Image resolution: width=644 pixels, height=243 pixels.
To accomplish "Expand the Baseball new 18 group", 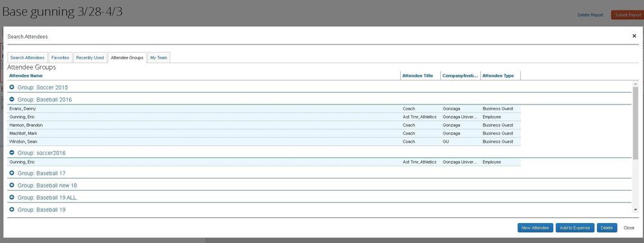I will pyautogui.click(x=12, y=186).
